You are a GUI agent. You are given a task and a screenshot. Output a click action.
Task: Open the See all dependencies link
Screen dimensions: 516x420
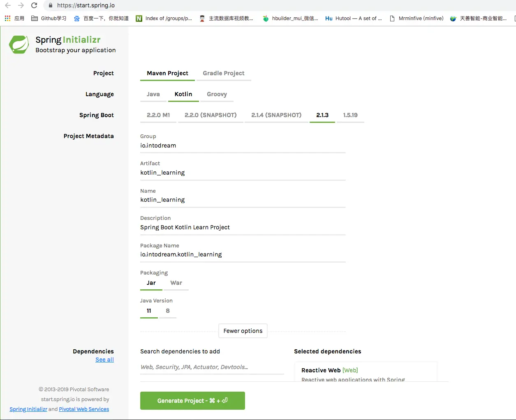pos(104,360)
